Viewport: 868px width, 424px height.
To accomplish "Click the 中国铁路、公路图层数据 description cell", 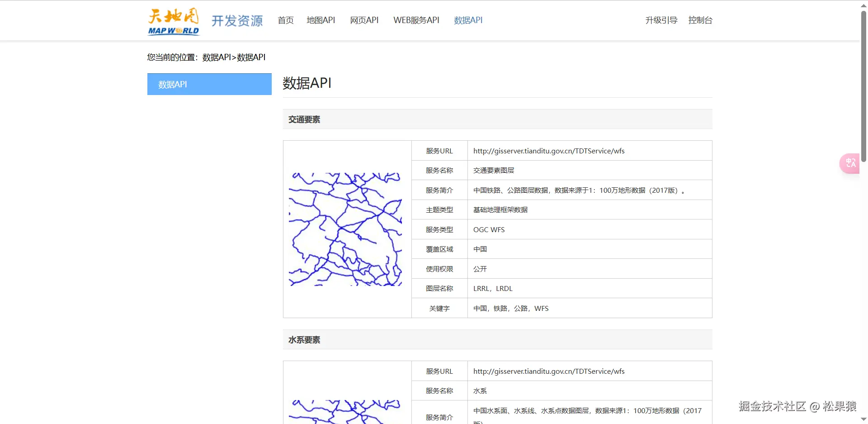I will (590, 191).
